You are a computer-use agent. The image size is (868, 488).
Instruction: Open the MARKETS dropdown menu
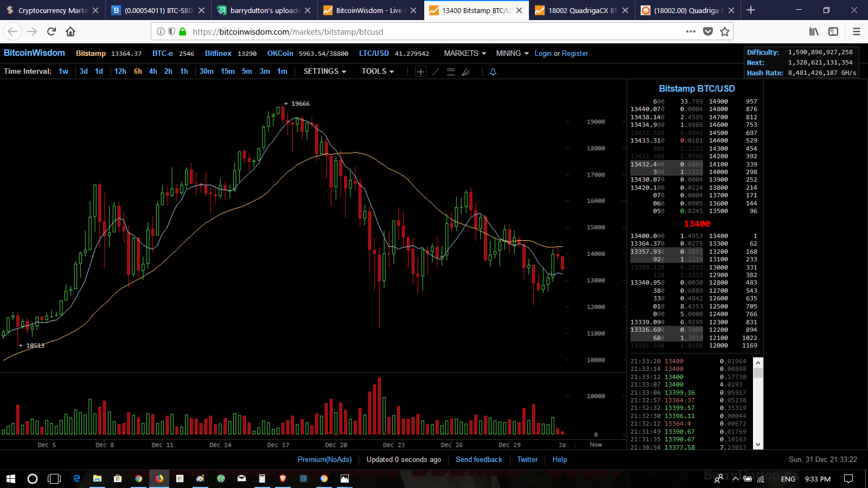(x=465, y=53)
